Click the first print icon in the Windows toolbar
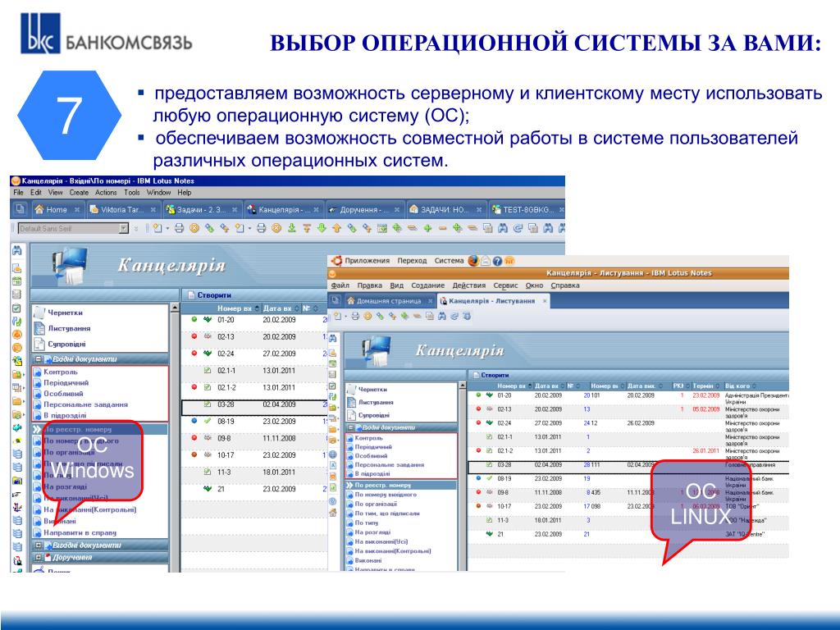Viewport: 840px width, 630px height. click(x=179, y=228)
